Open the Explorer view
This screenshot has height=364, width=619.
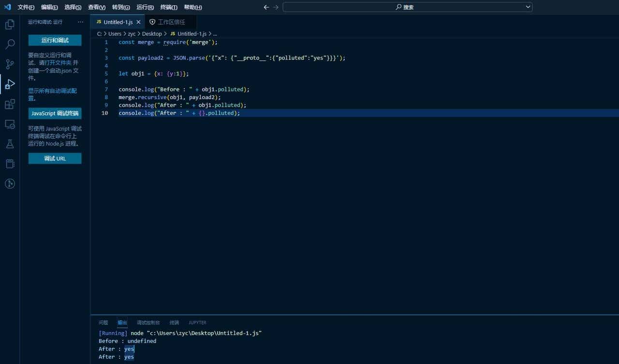point(10,24)
